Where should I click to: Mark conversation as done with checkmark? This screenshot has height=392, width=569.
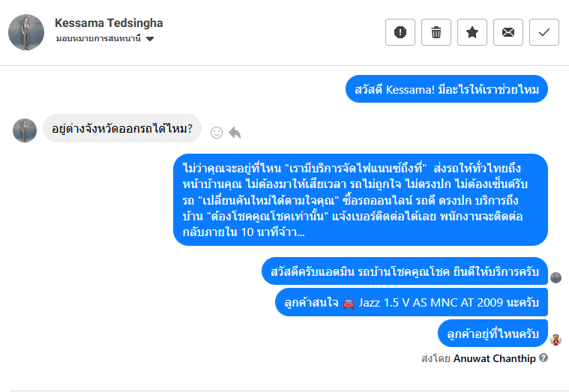point(544,32)
